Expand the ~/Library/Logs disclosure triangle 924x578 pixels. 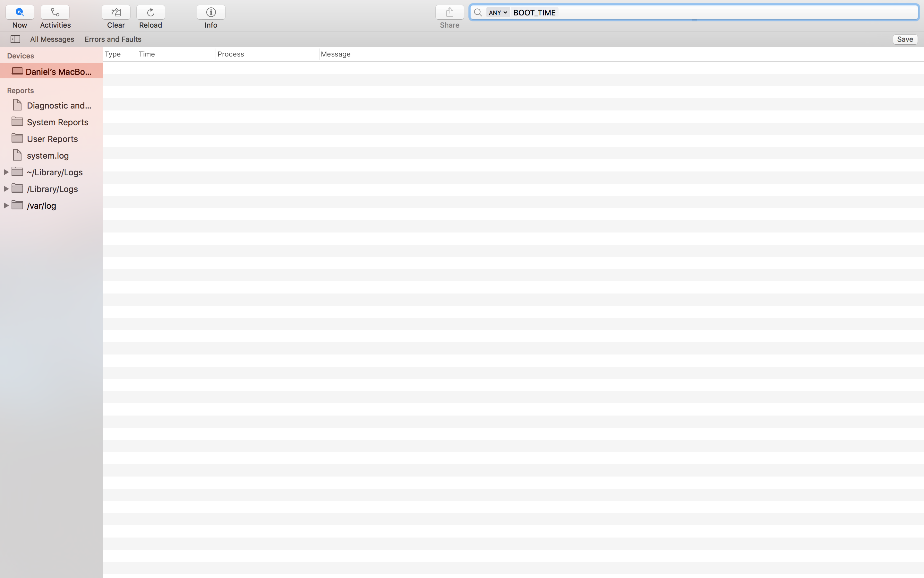point(6,172)
